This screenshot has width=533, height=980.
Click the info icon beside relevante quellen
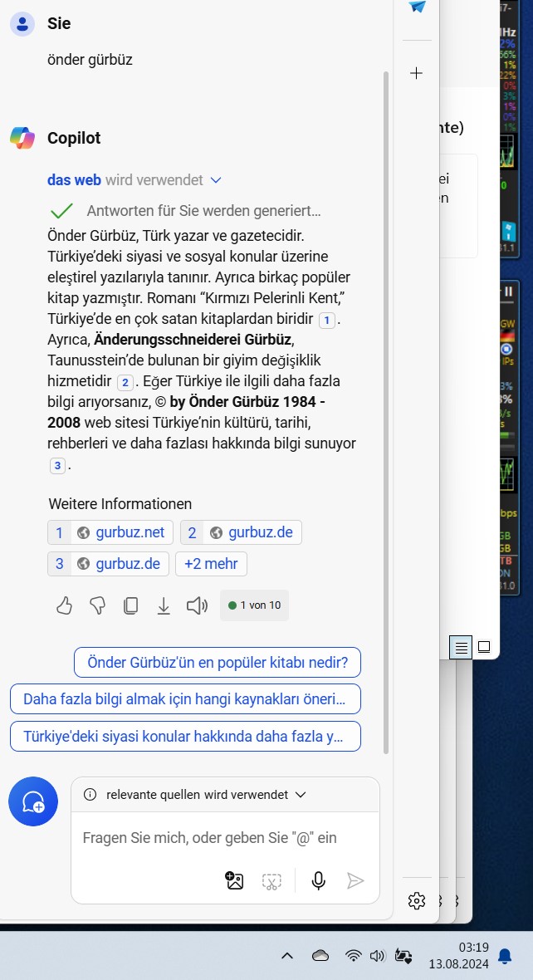pos(90,795)
